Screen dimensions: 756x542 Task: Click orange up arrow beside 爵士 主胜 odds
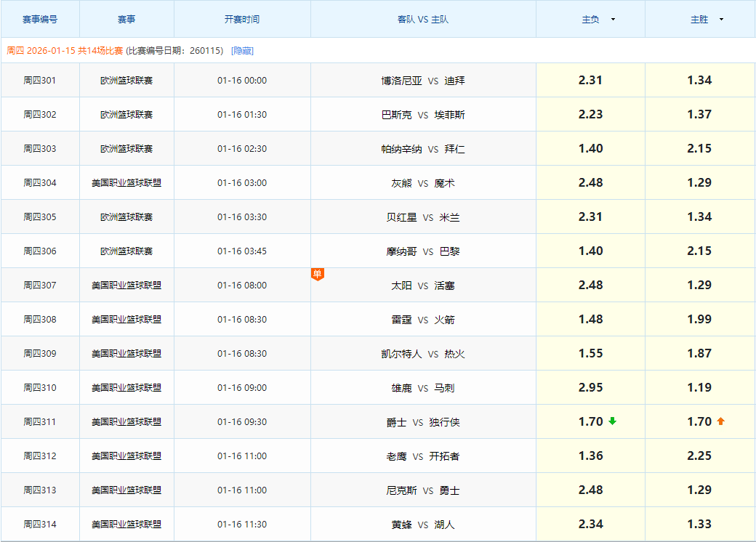click(721, 421)
